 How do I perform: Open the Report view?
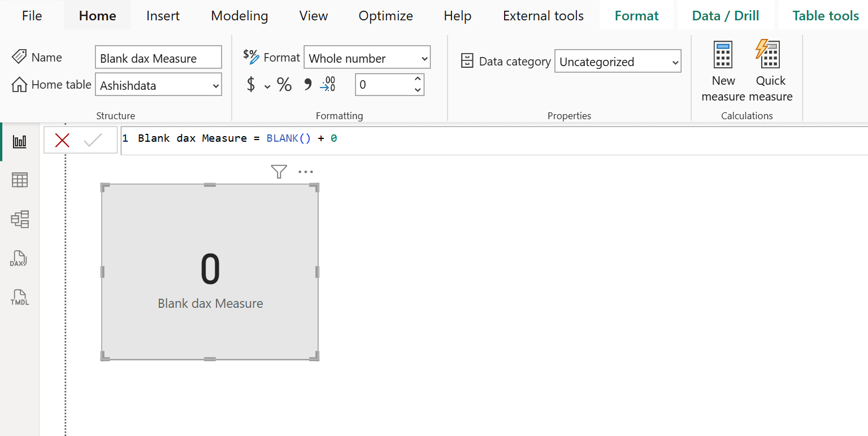[19, 142]
